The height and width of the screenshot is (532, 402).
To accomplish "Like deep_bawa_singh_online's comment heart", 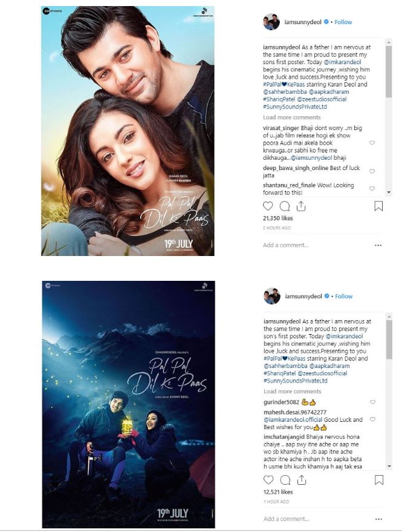I will pos(372,171).
